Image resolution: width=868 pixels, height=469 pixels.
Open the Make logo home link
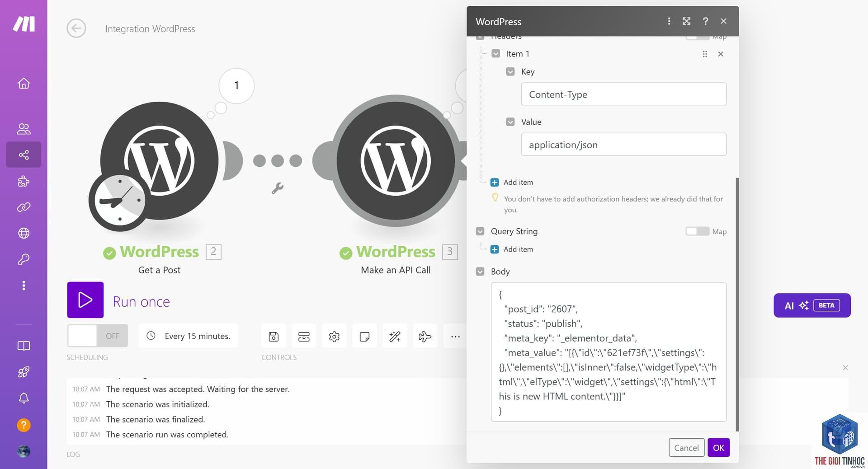(x=24, y=23)
